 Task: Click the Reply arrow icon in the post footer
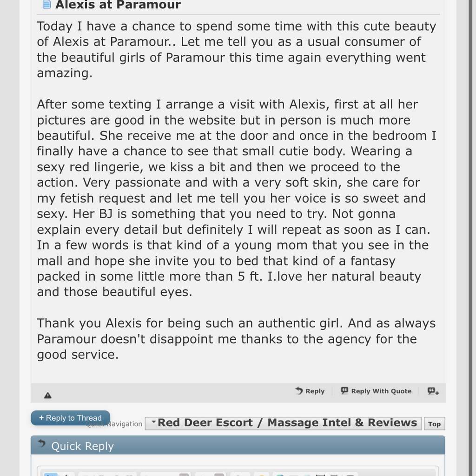pyautogui.click(x=299, y=391)
